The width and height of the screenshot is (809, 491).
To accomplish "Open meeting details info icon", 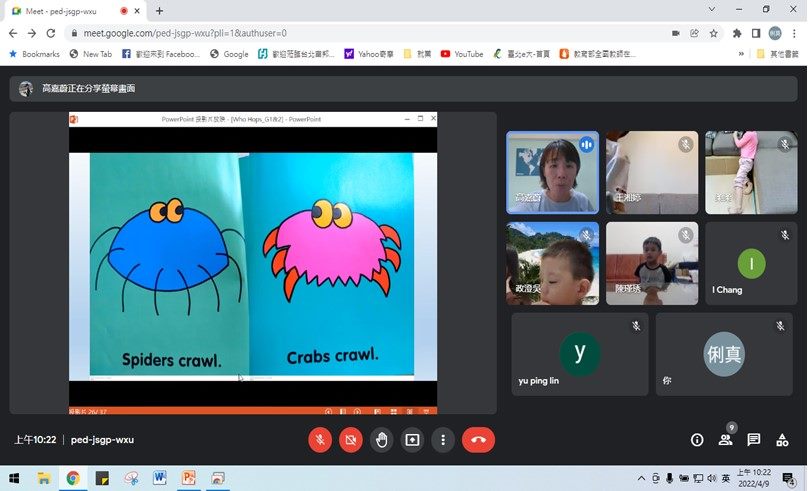I will [697, 440].
